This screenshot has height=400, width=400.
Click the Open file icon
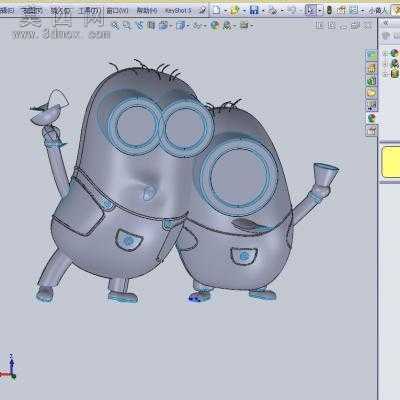click(x=234, y=10)
